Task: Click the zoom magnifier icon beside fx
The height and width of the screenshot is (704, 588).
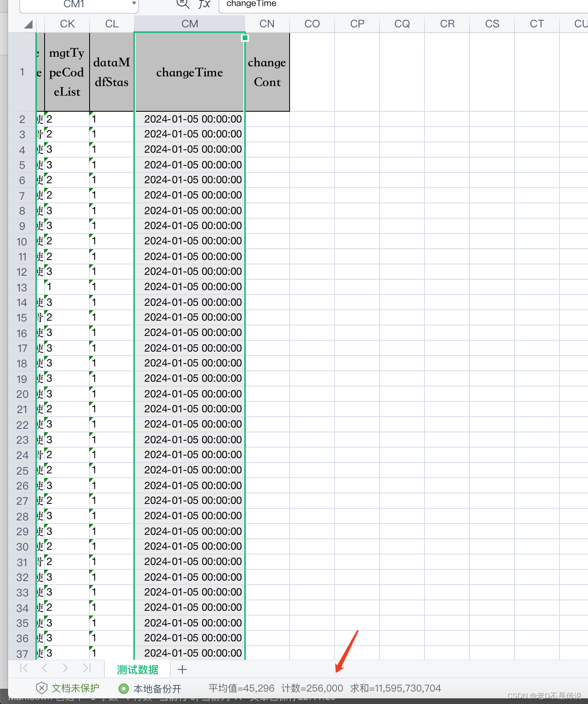Action: click(183, 4)
